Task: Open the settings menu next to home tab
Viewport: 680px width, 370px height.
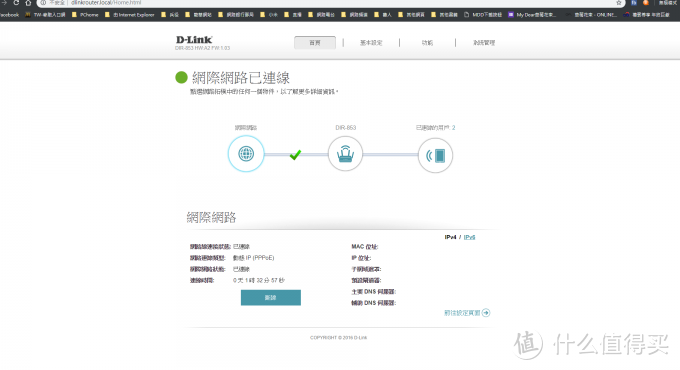Action: pyautogui.click(x=371, y=43)
